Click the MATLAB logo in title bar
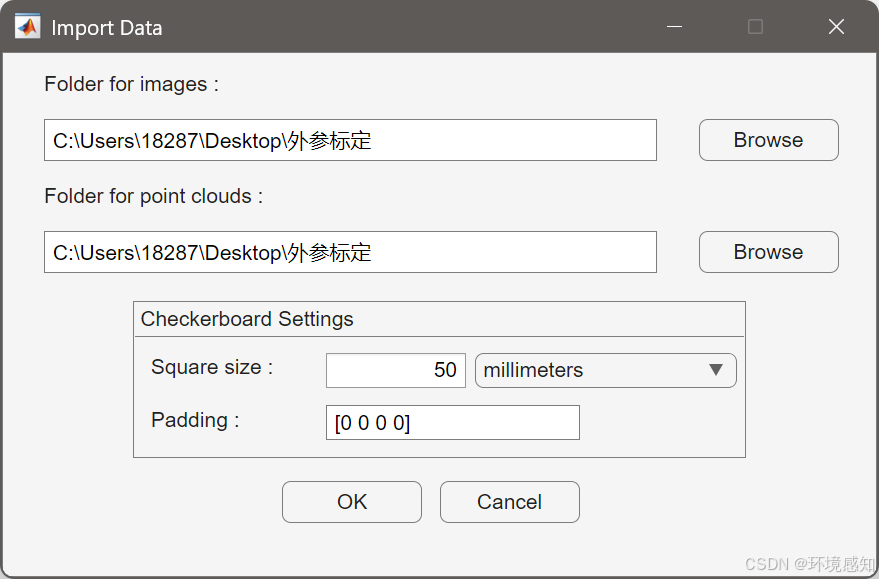 [x=27, y=26]
